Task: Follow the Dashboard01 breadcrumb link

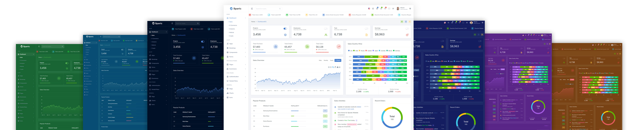Action: (x=262, y=22)
